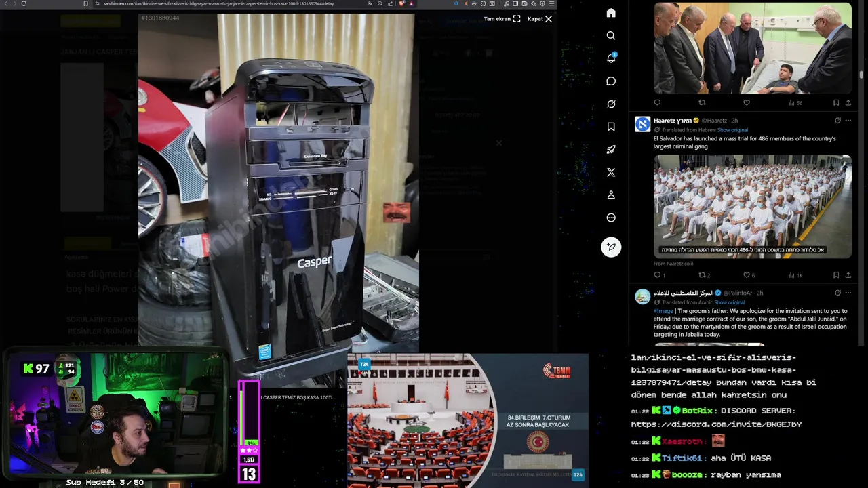Click the streamer webcam overlay
This screenshot has width=868, height=488.
coord(115,413)
